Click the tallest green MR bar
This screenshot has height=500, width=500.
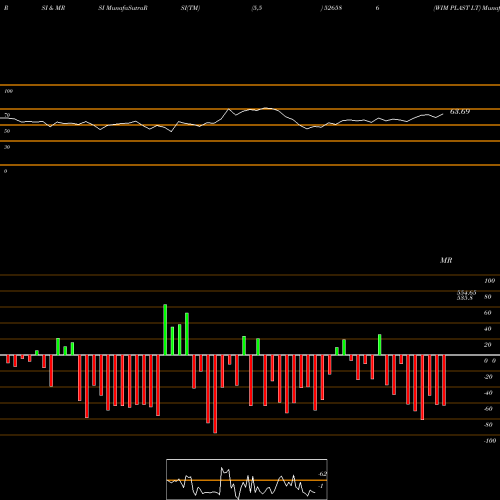point(165,329)
